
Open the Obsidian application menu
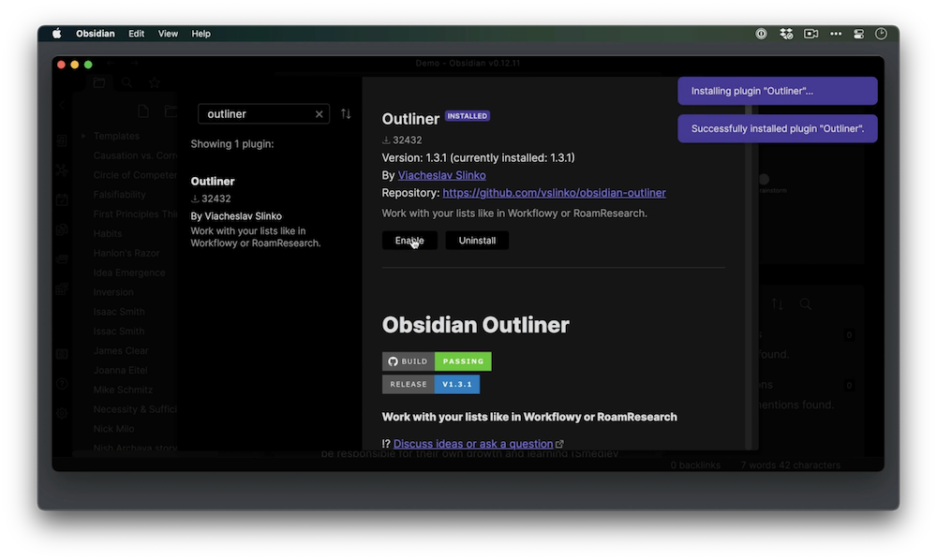[95, 34]
